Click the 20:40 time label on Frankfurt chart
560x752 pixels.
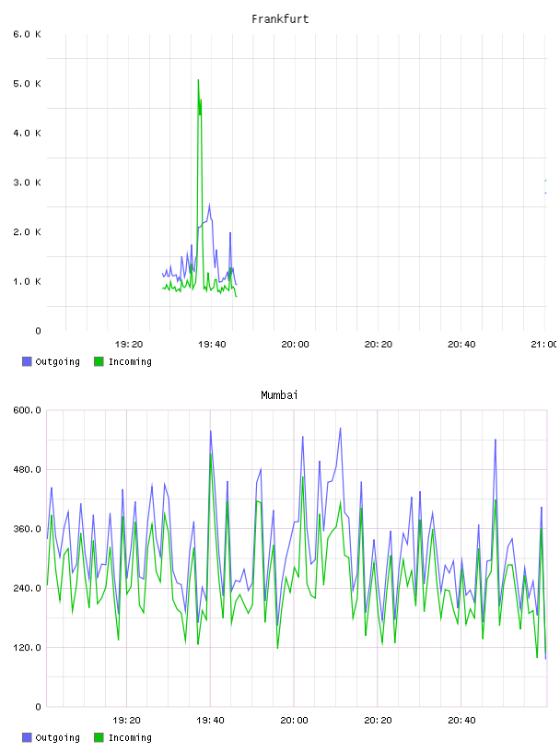461,345
